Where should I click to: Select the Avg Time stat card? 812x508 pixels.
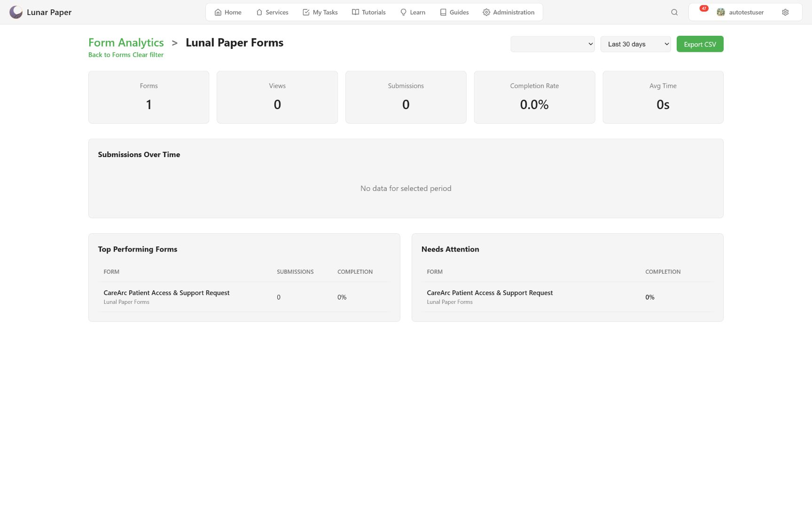pos(663,97)
